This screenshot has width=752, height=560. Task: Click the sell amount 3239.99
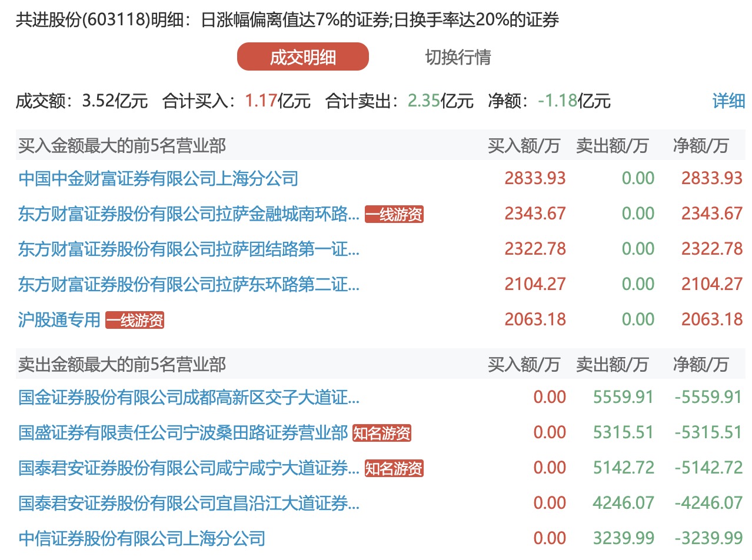click(x=623, y=538)
